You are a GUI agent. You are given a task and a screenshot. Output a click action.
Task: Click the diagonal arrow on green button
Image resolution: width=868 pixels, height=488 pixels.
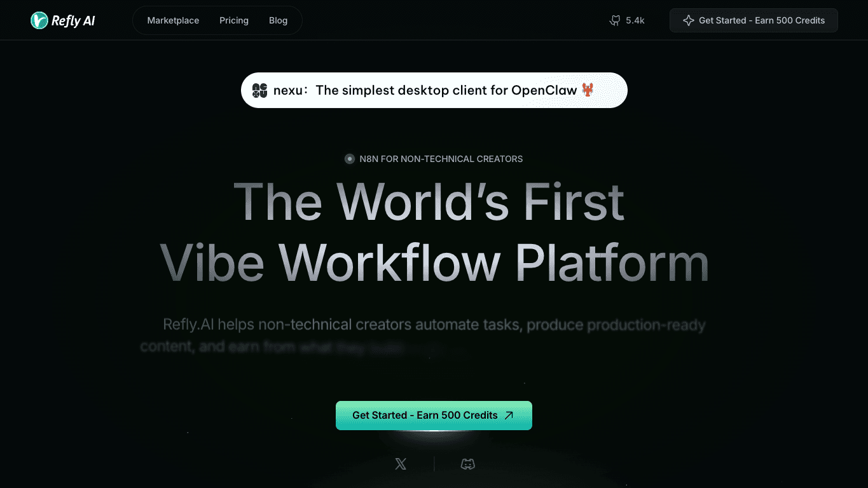click(x=509, y=416)
